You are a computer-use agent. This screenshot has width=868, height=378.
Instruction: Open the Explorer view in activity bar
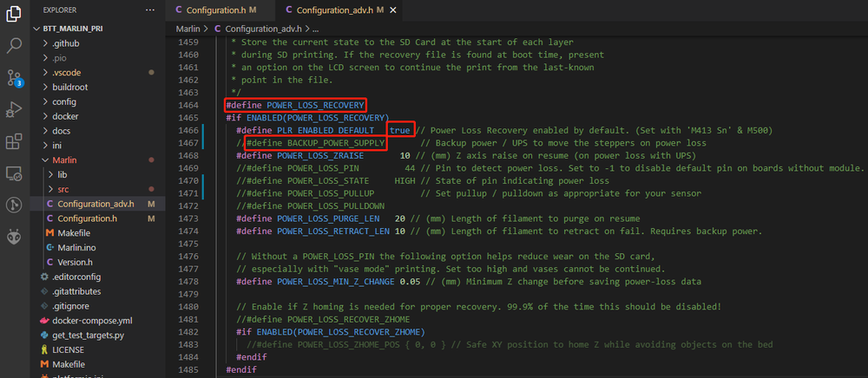14,15
